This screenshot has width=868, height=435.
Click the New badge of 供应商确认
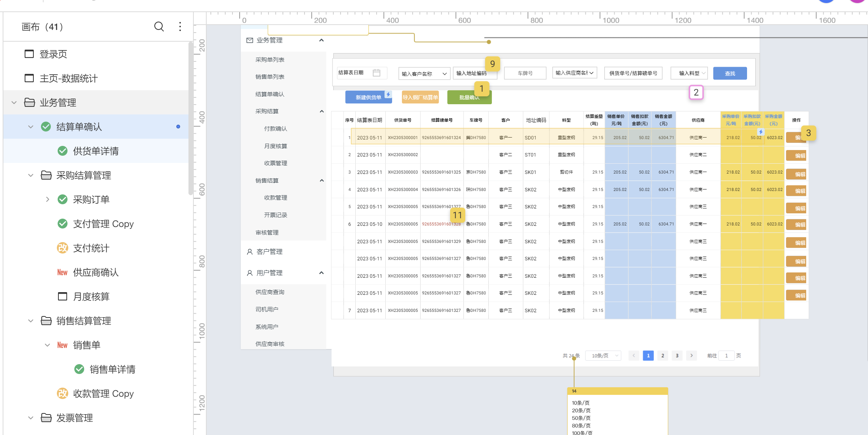(x=62, y=272)
